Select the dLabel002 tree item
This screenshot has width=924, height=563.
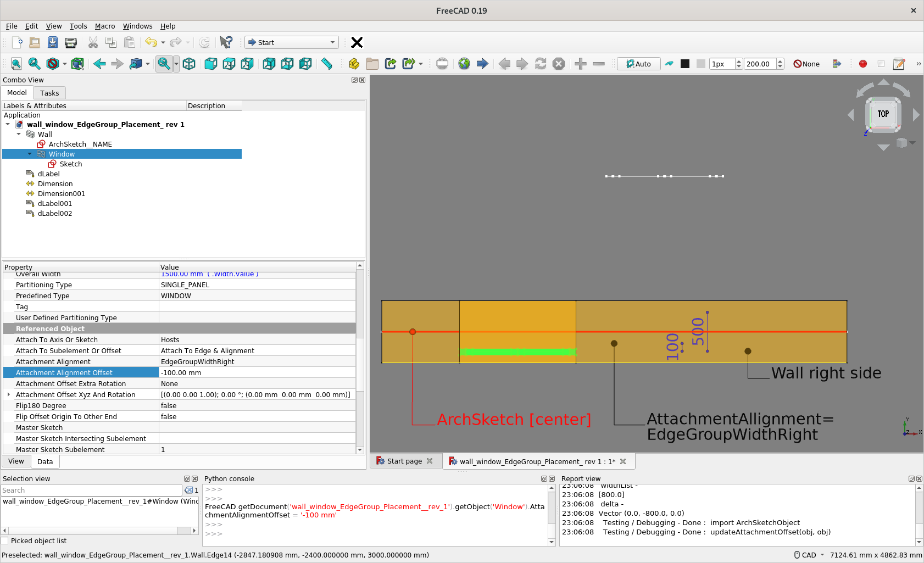tap(55, 213)
